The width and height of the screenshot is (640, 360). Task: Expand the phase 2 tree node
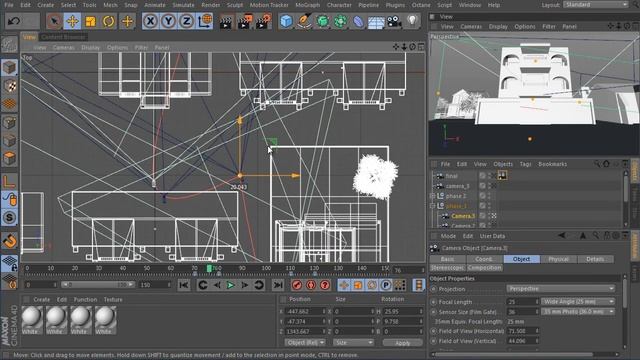[x=433, y=196]
